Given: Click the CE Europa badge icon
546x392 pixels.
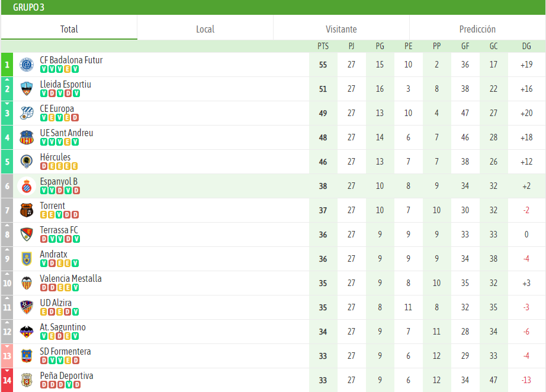Looking at the screenshot, I should pyautogui.click(x=26, y=113).
